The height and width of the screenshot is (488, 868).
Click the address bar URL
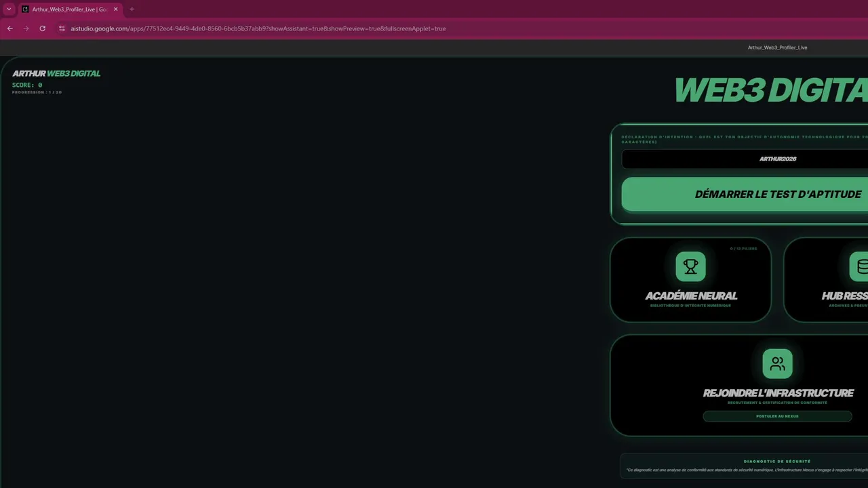click(x=258, y=28)
